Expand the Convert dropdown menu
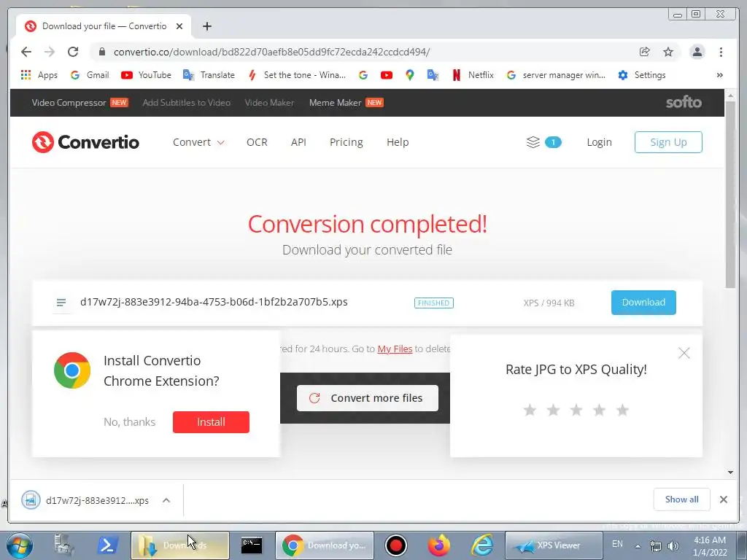This screenshot has height=560, width=747. point(198,142)
